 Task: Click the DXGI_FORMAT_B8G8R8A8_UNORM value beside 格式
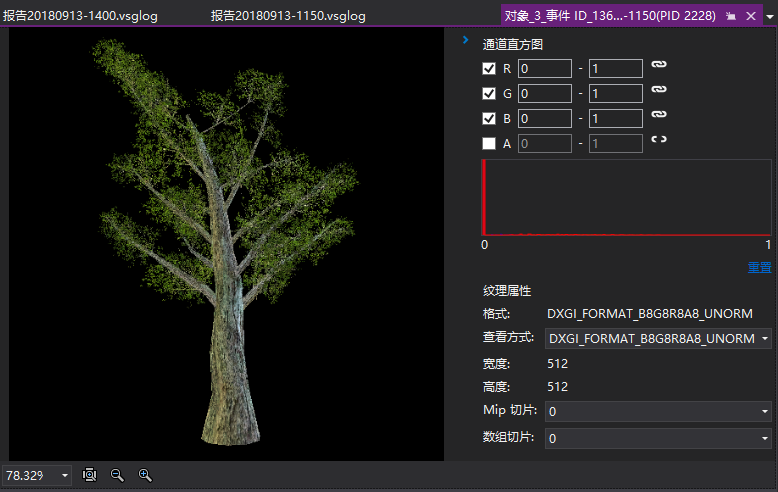(x=649, y=313)
